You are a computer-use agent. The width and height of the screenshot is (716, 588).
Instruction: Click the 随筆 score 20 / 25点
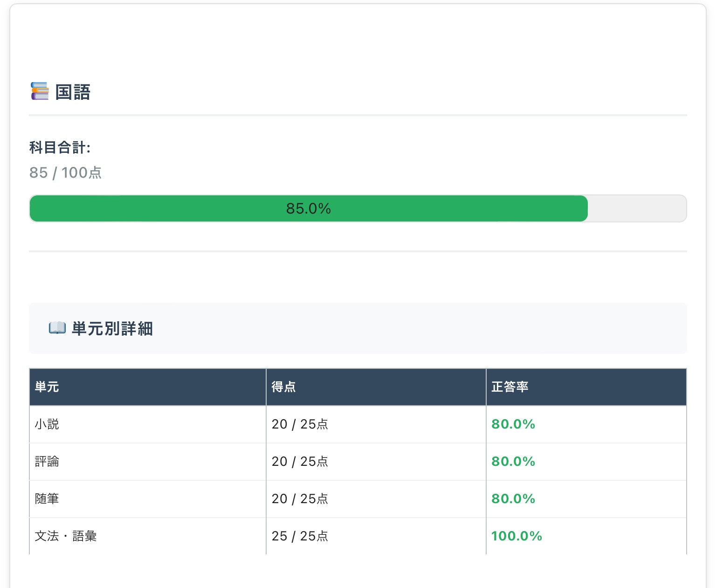(x=300, y=499)
